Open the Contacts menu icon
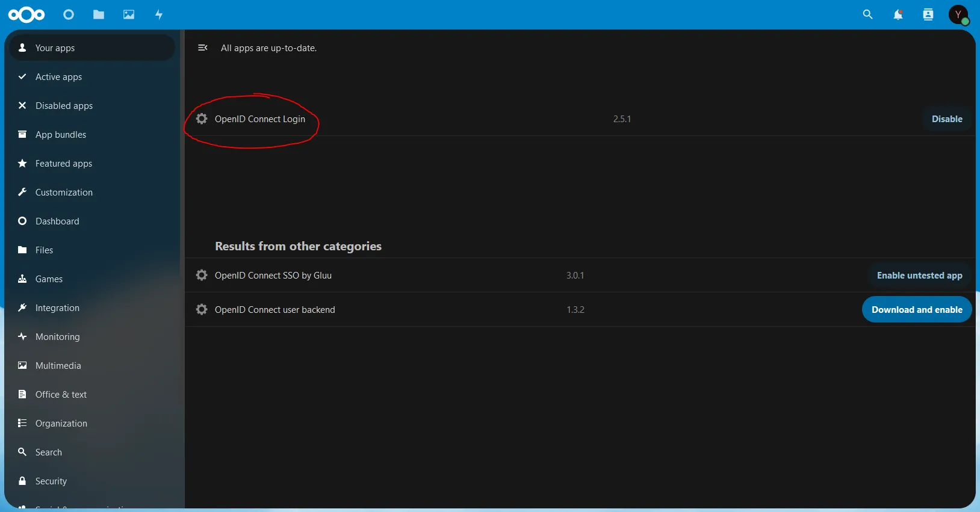 (x=928, y=14)
